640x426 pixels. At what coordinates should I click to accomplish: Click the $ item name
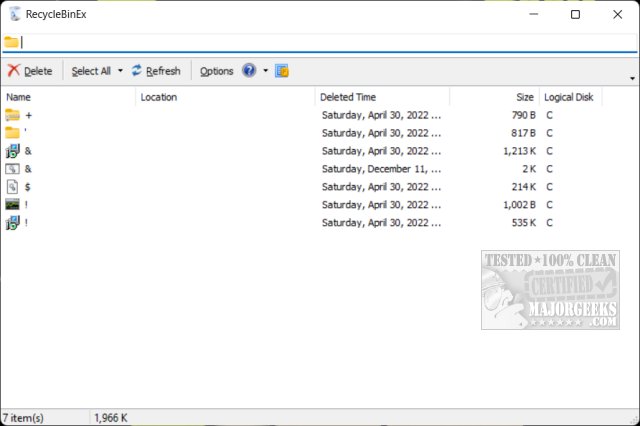click(x=27, y=187)
